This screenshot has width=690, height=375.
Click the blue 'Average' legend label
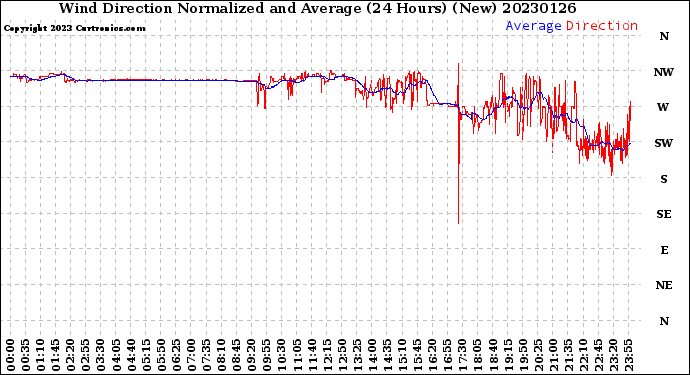pyautogui.click(x=533, y=26)
